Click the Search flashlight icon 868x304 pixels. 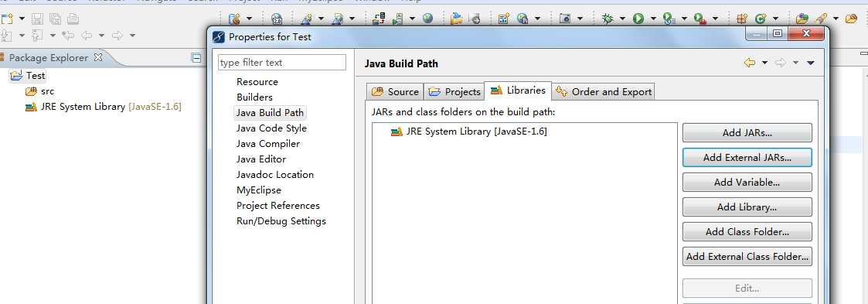pyautogui.click(x=822, y=19)
